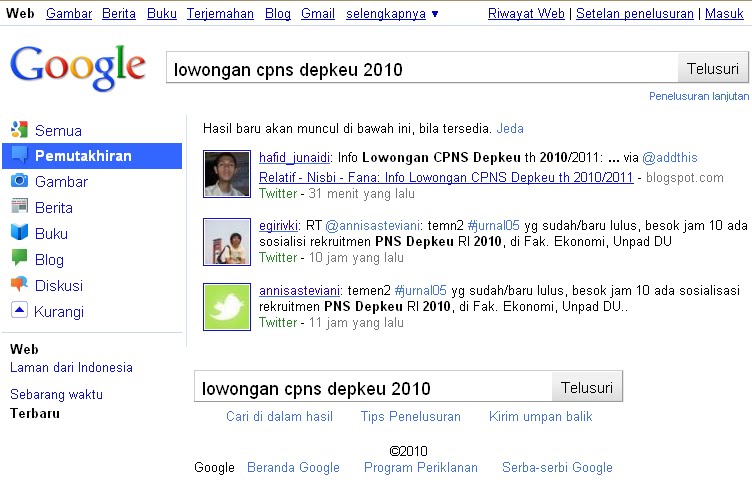Open Terjemahan in top navigation
The height and width of the screenshot is (490, 752).
pyautogui.click(x=220, y=13)
